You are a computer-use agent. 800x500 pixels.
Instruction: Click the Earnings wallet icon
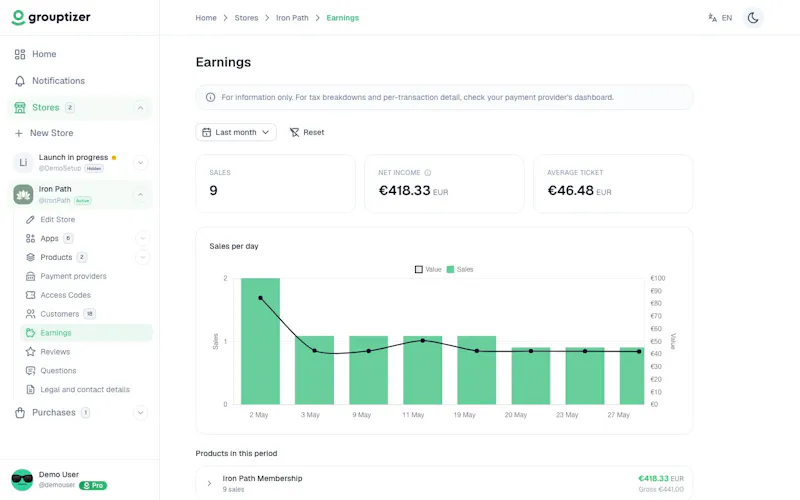[30, 333]
